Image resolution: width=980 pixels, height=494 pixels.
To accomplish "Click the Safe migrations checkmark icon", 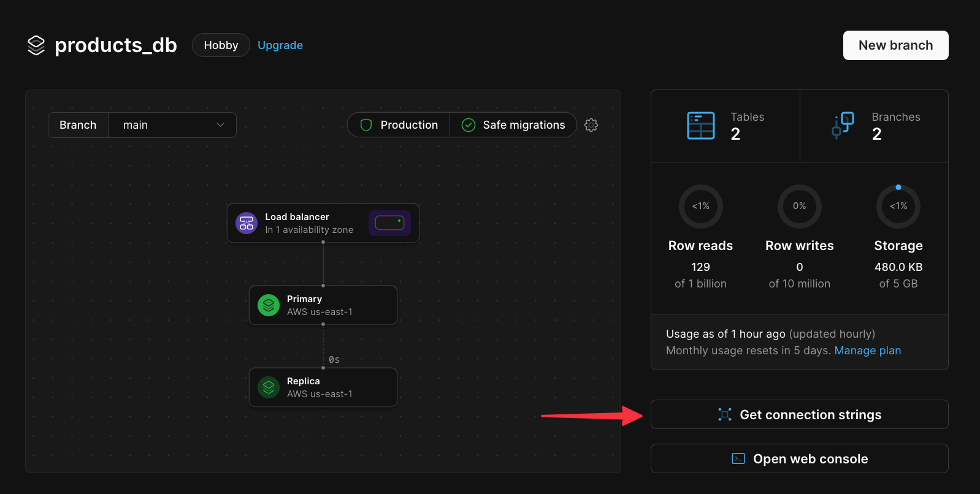I will [x=469, y=125].
